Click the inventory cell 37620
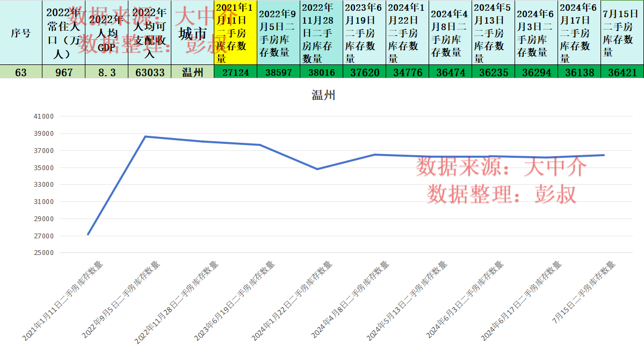Viewport: 644px width, 350px height. pos(364,72)
